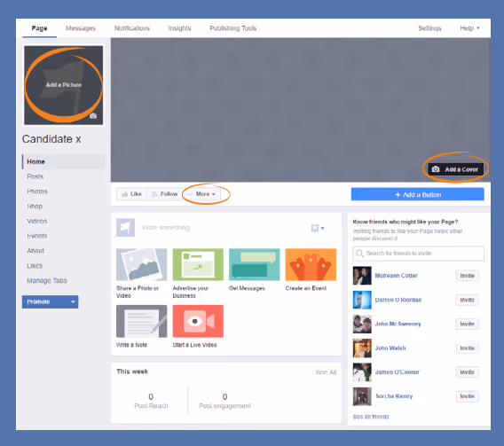Open Darren O Riordan's profile link

(x=398, y=300)
